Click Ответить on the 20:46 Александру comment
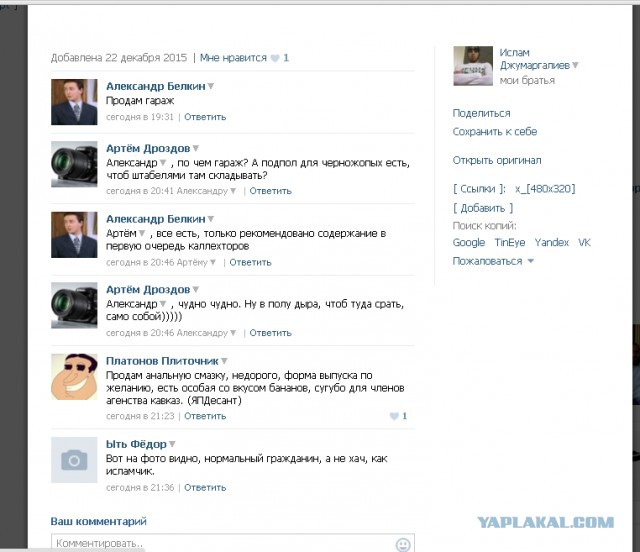 [x=271, y=333]
